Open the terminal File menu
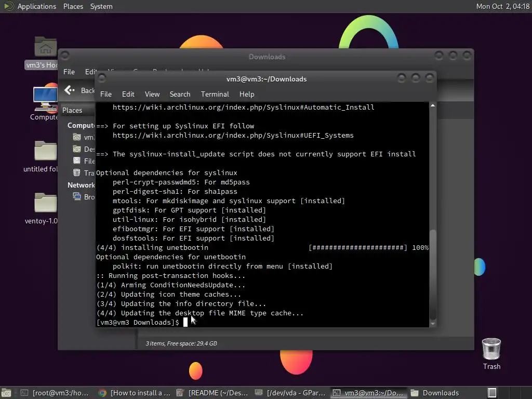The image size is (532, 399). coord(106,95)
